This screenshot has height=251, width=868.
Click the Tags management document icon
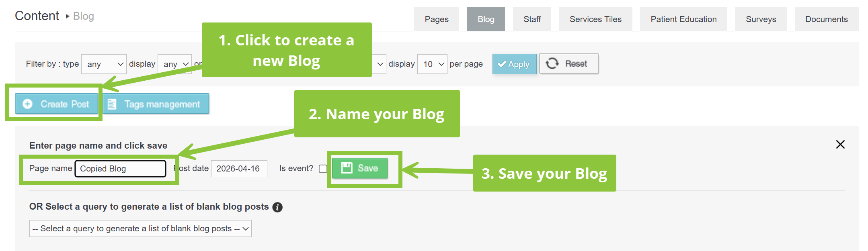[x=112, y=104]
